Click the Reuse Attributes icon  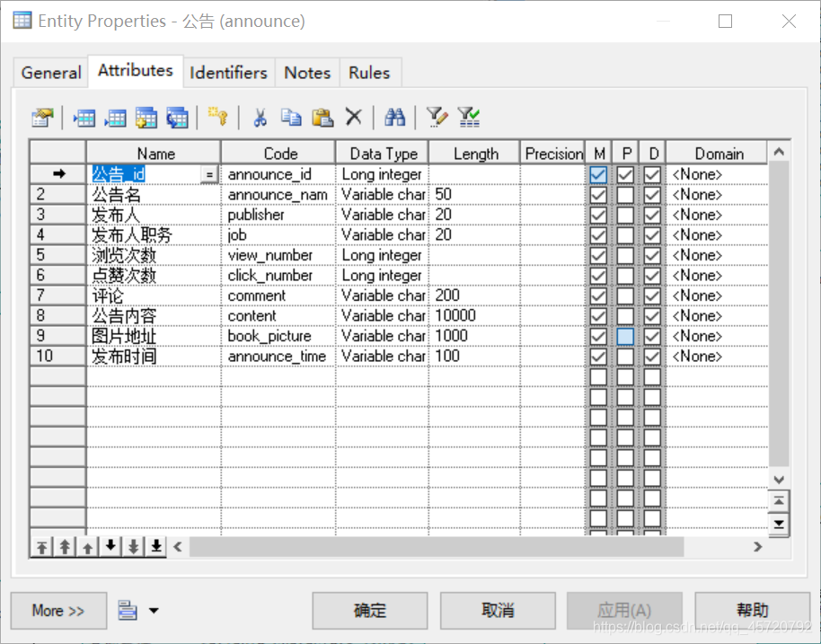tap(178, 118)
